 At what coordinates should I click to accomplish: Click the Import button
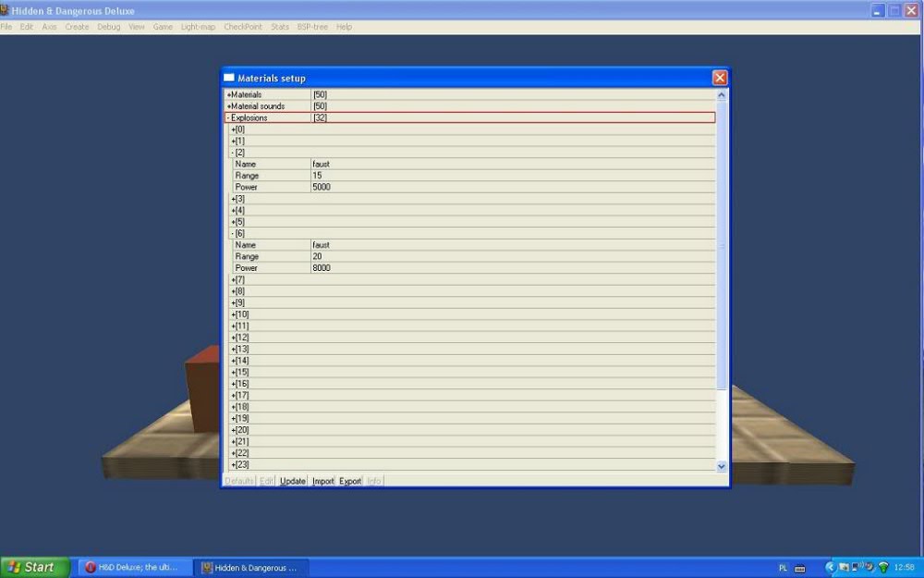[322, 481]
